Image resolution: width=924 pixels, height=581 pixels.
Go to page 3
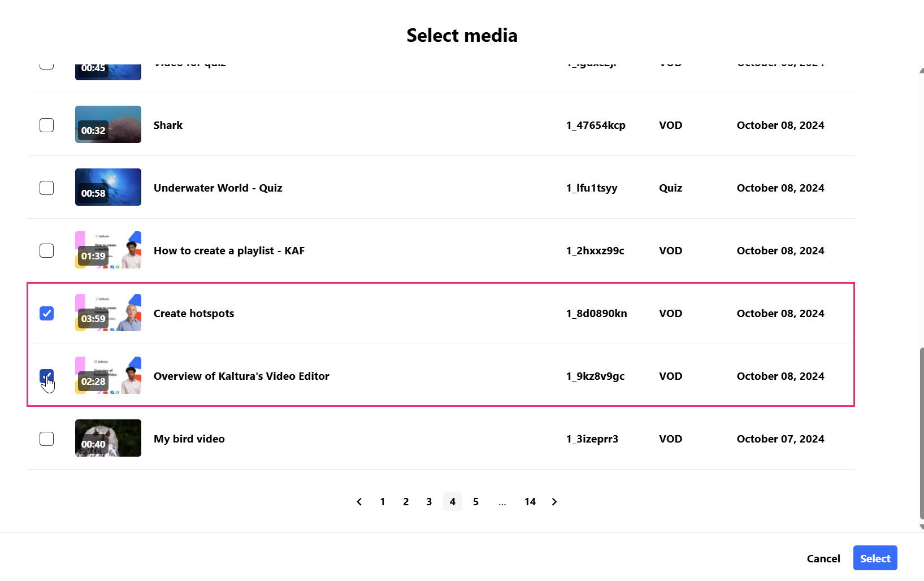(429, 502)
